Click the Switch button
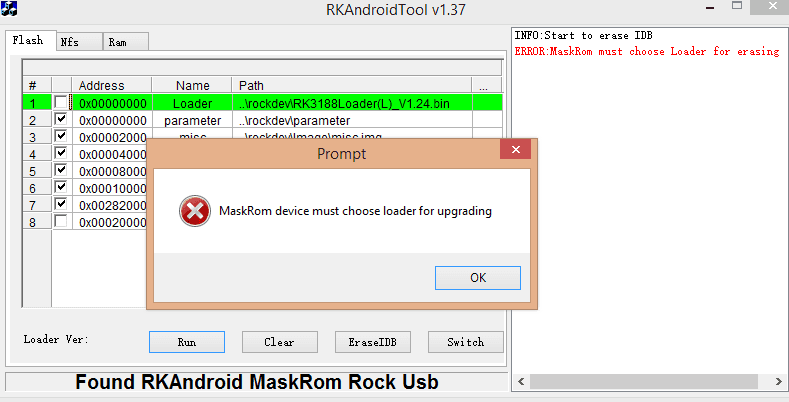The image size is (789, 402). (x=465, y=342)
